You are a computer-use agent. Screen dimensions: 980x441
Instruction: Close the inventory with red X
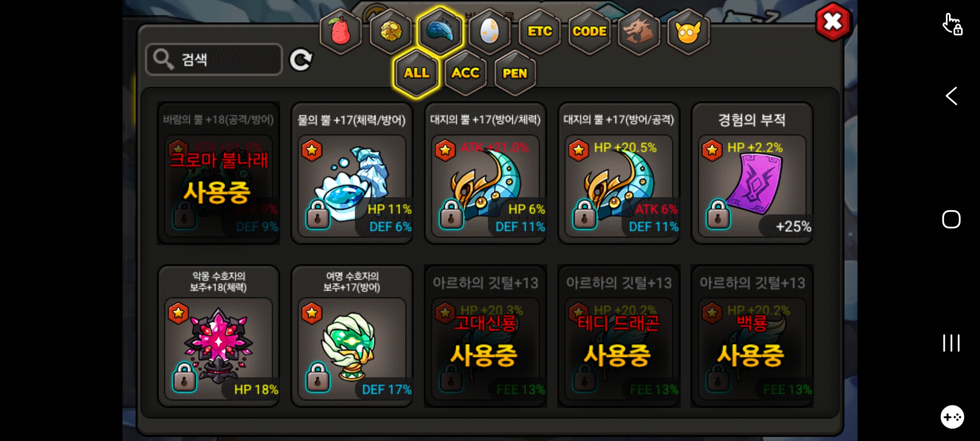833,21
